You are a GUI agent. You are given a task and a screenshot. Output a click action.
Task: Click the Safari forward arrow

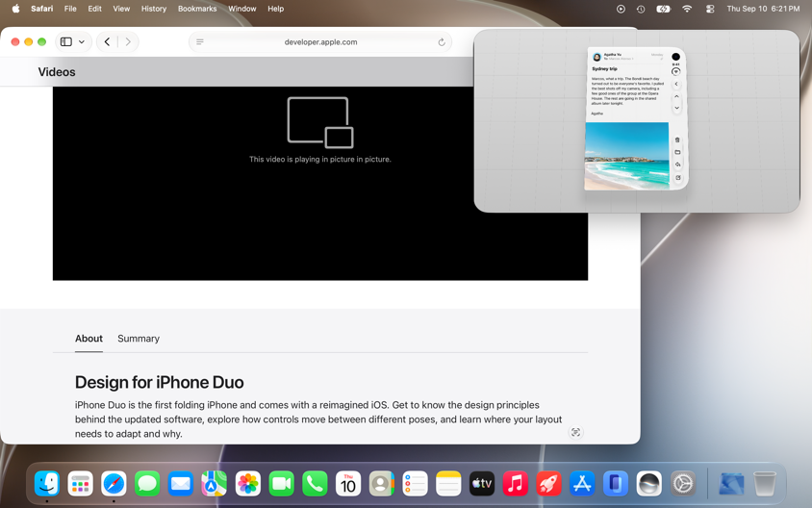tap(128, 42)
